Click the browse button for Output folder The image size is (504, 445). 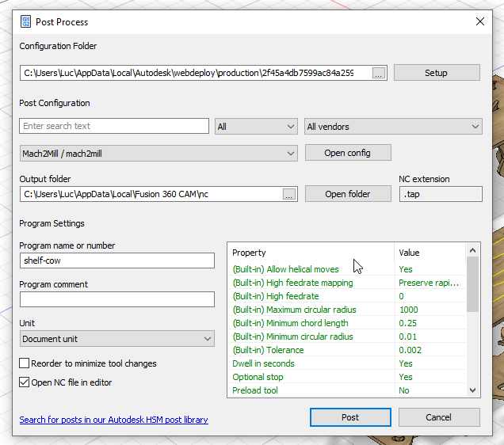288,194
